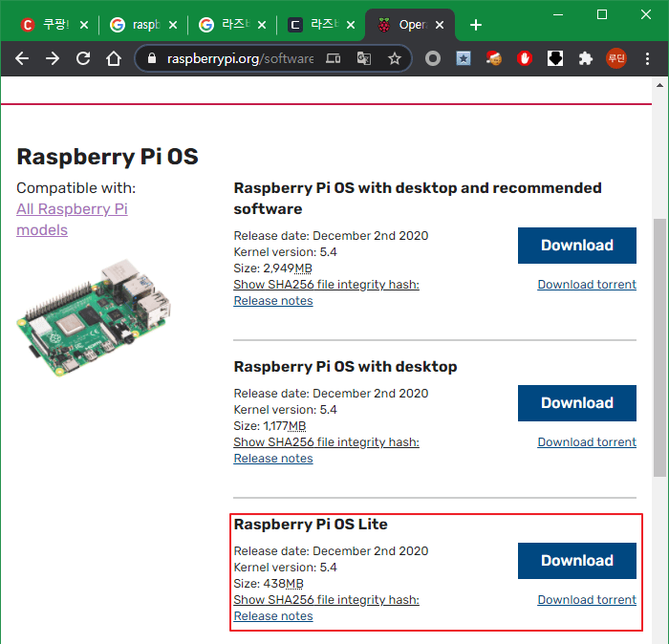The image size is (669, 644).
Task: Open the blue star bookmark extension
Action: pyautogui.click(x=464, y=58)
